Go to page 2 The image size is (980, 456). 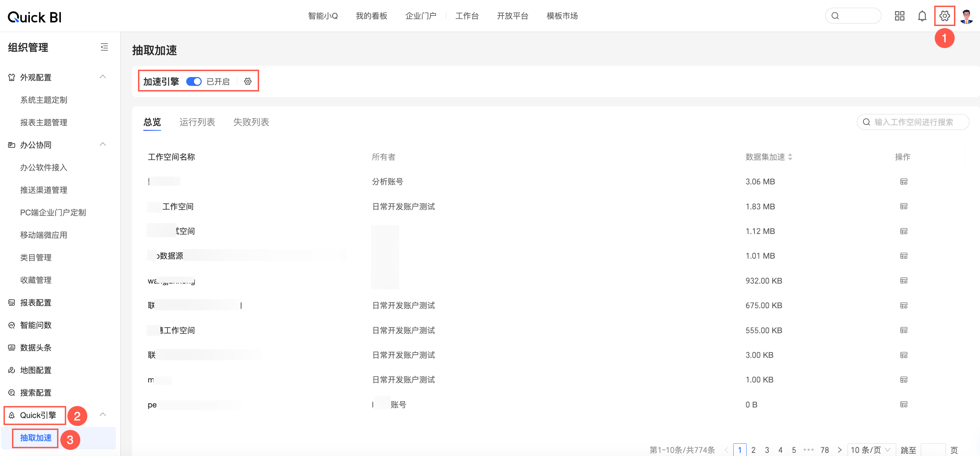[x=753, y=450]
